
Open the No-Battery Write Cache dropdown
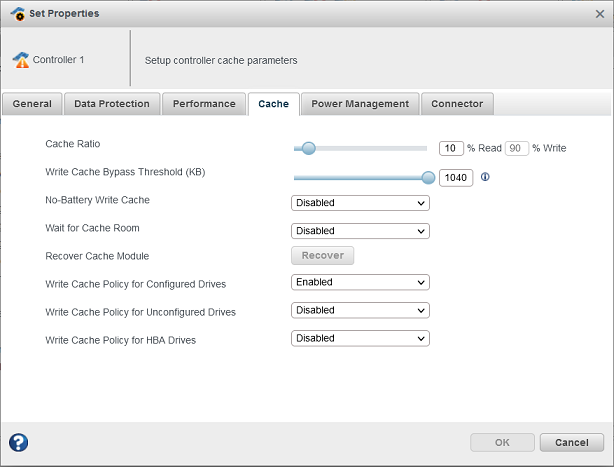360,203
